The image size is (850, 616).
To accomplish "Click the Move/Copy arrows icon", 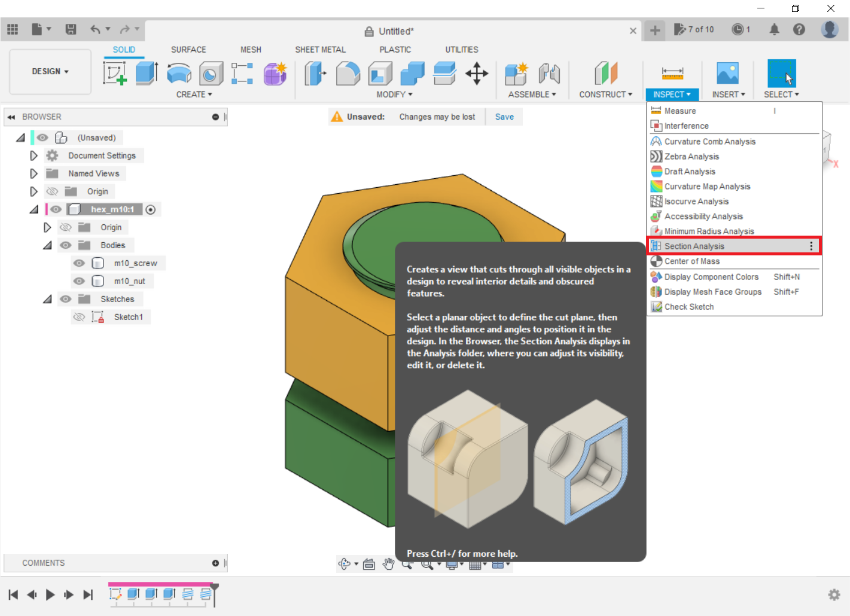I will pyautogui.click(x=477, y=74).
